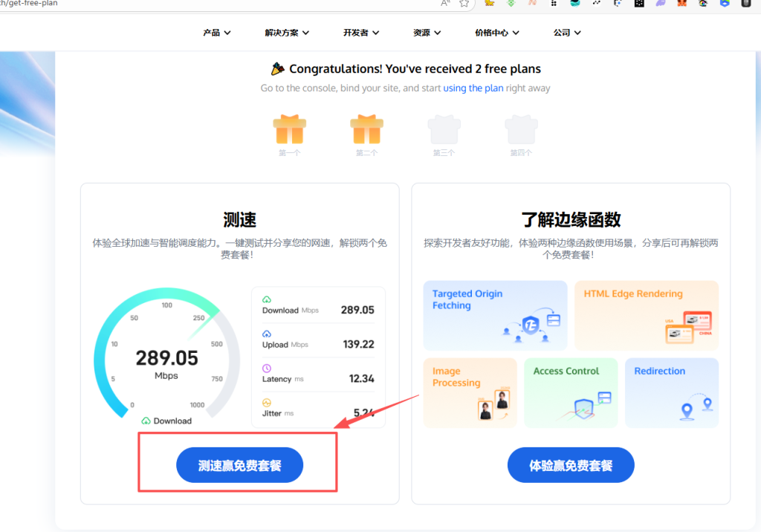Open the 'using the plan' link
This screenshot has height=532, width=761.
(473, 88)
